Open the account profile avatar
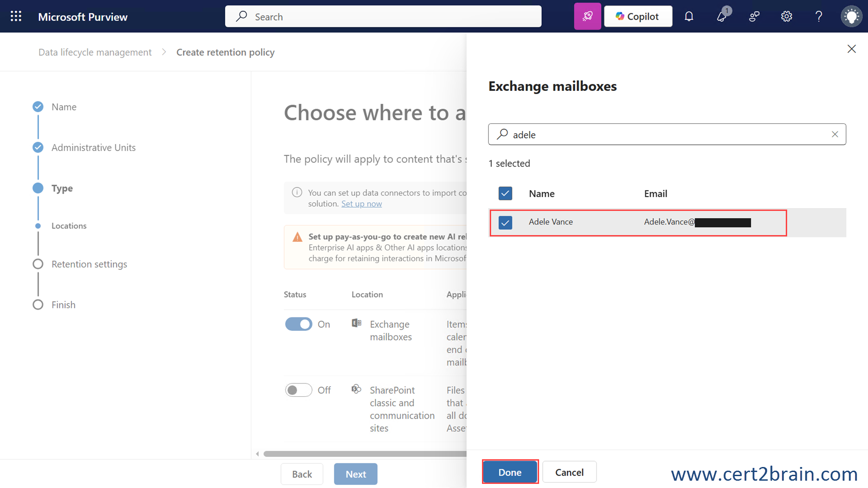 click(851, 16)
